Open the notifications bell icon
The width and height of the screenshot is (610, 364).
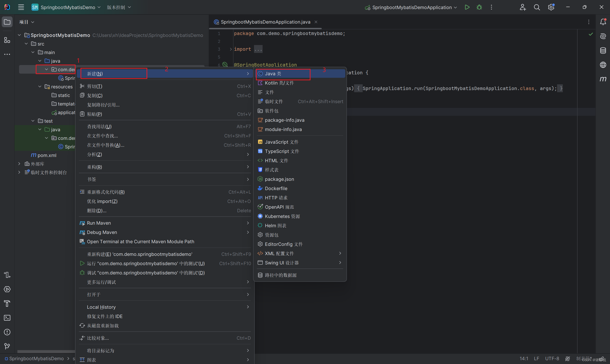coord(603,22)
